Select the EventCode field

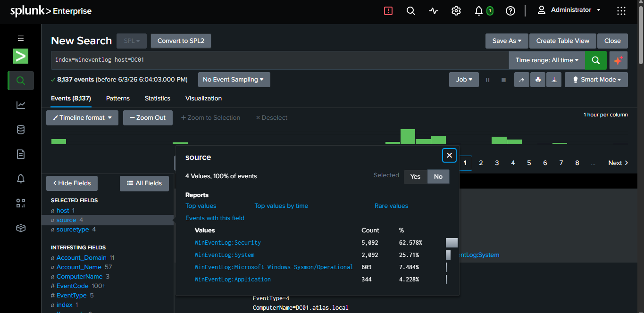pyautogui.click(x=73, y=286)
